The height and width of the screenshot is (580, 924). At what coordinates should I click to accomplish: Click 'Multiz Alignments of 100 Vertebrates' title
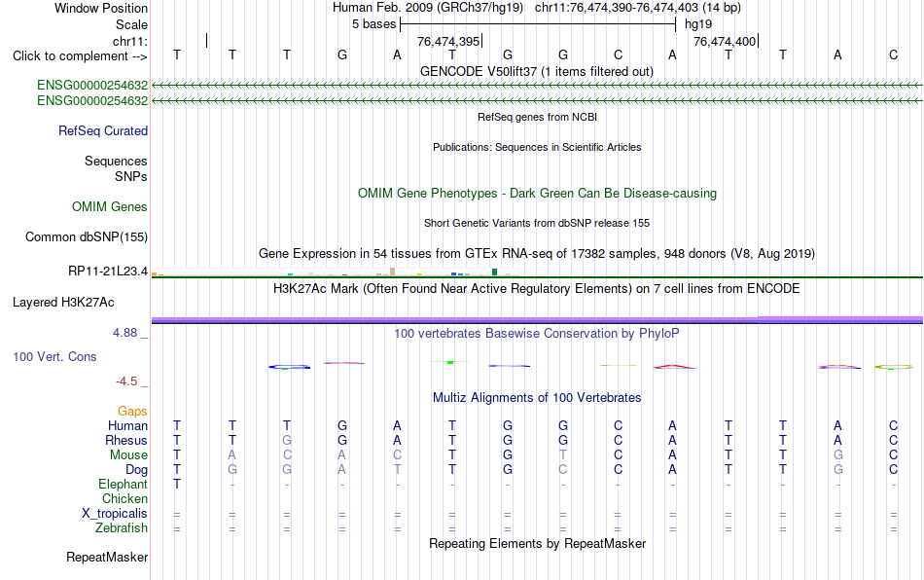(537, 397)
